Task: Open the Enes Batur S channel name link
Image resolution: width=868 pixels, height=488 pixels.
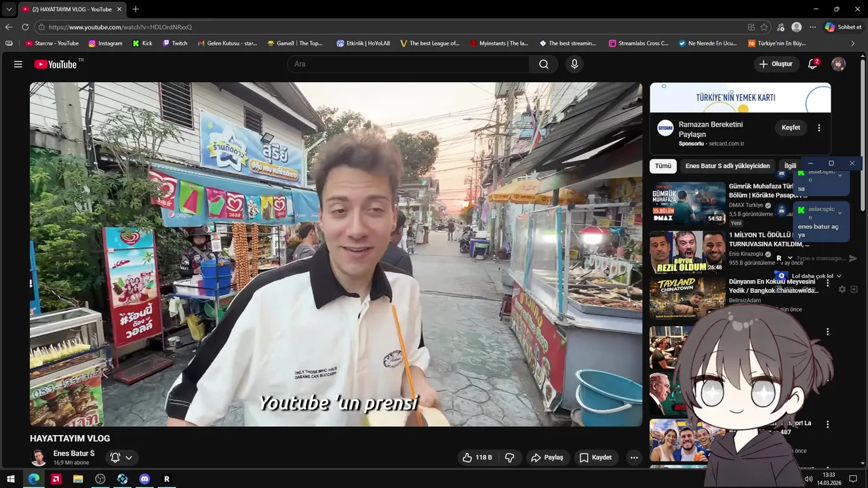Action: tap(74, 453)
